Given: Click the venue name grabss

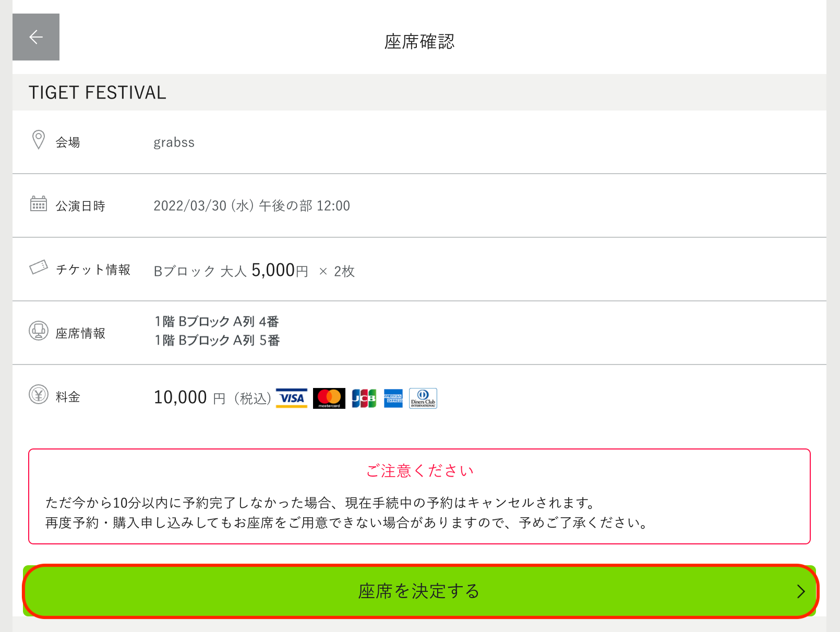Looking at the screenshot, I should coord(174,142).
